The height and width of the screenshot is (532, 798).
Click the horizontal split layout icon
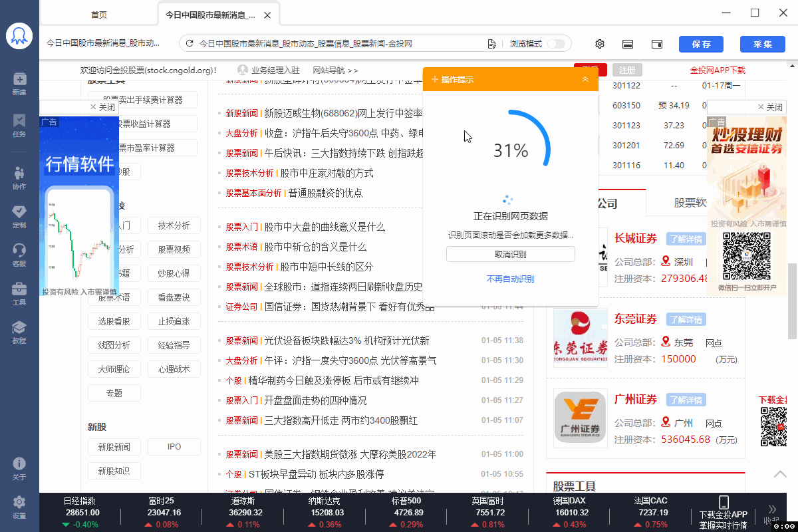[x=627, y=44]
